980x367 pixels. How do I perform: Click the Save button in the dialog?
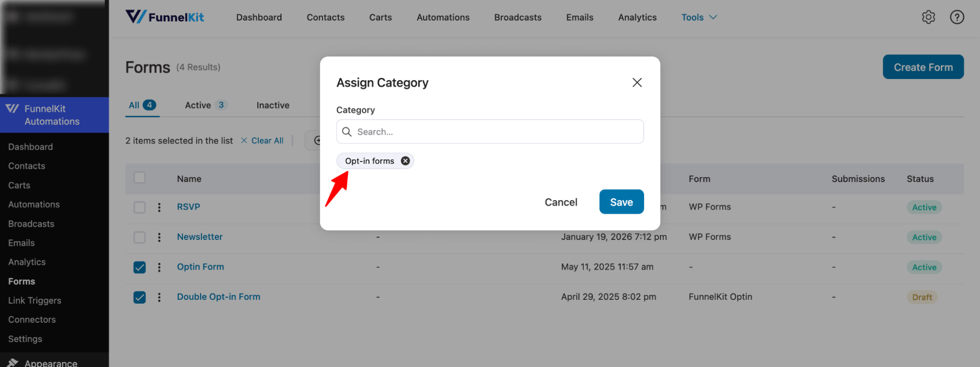tap(621, 202)
